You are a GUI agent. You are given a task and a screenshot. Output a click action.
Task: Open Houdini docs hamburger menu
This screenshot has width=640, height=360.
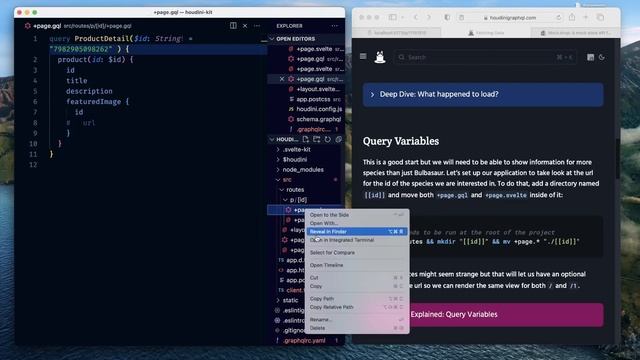click(363, 56)
